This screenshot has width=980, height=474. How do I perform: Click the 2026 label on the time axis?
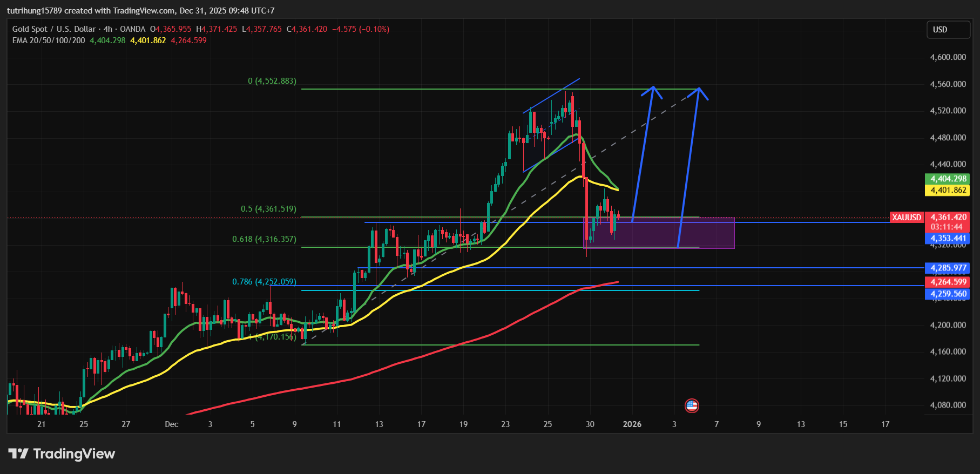coord(632,424)
